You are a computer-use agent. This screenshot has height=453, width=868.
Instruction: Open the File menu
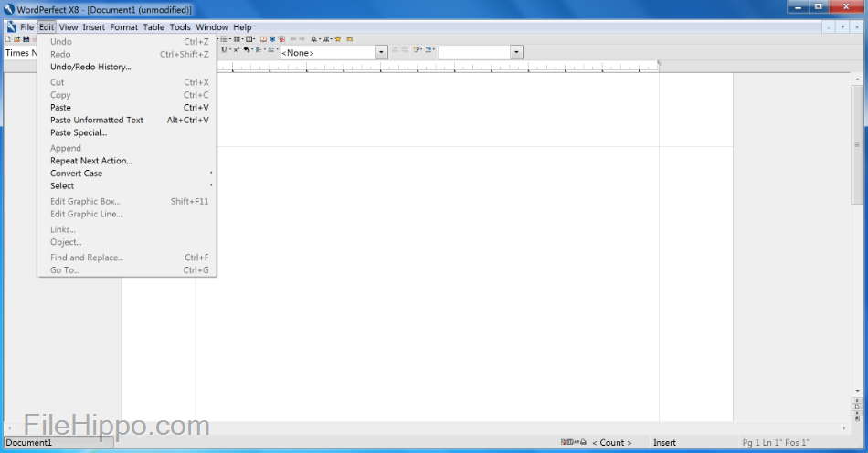point(27,26)
